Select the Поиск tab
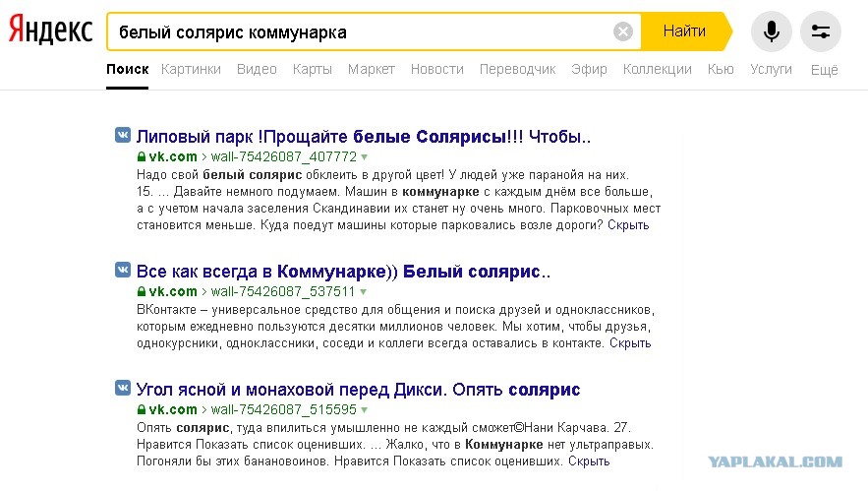This screenshot has height=491, width=868. [x=128, y=69]
